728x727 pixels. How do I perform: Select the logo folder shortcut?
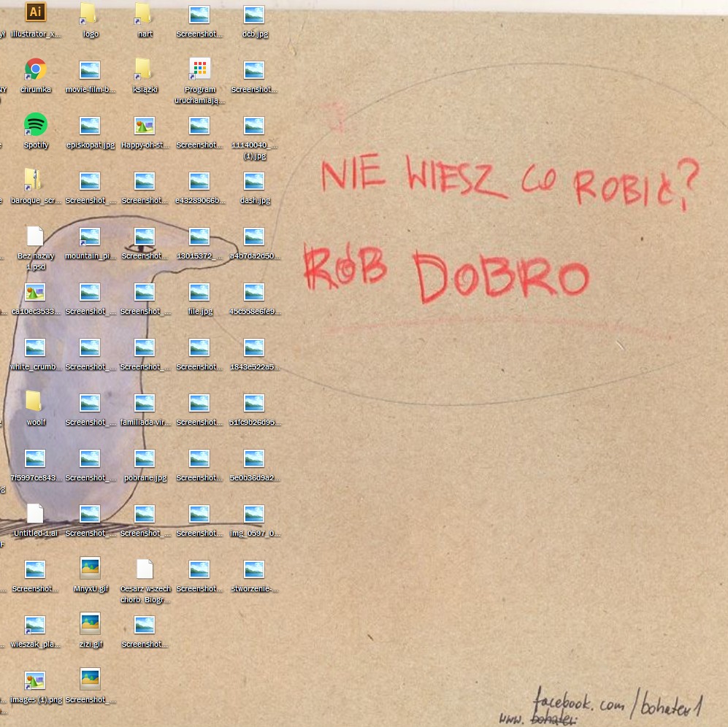coord(90,13)
